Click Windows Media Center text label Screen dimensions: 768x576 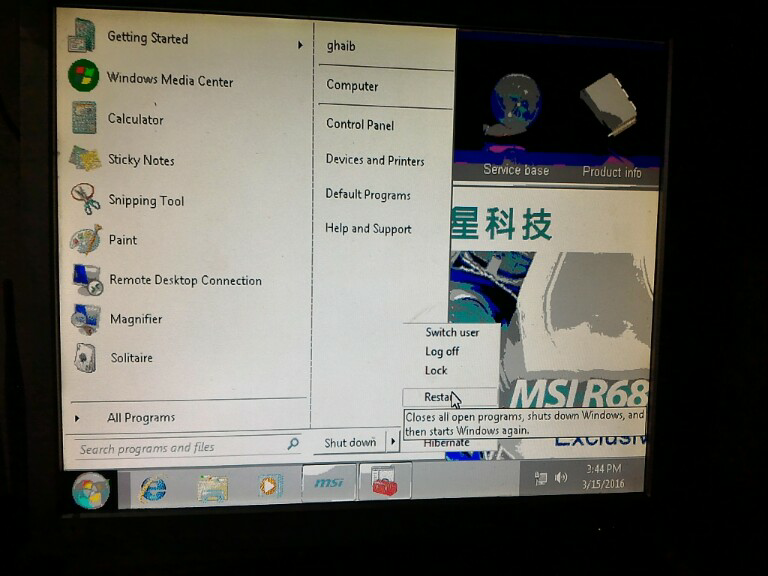pyautogui.click(x=170, y=80)
